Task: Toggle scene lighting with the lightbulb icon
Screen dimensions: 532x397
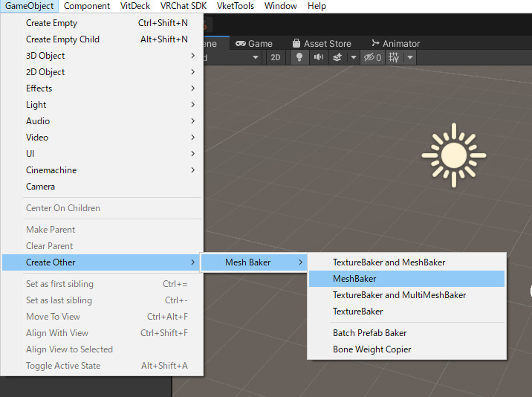Action: point(299,57)
